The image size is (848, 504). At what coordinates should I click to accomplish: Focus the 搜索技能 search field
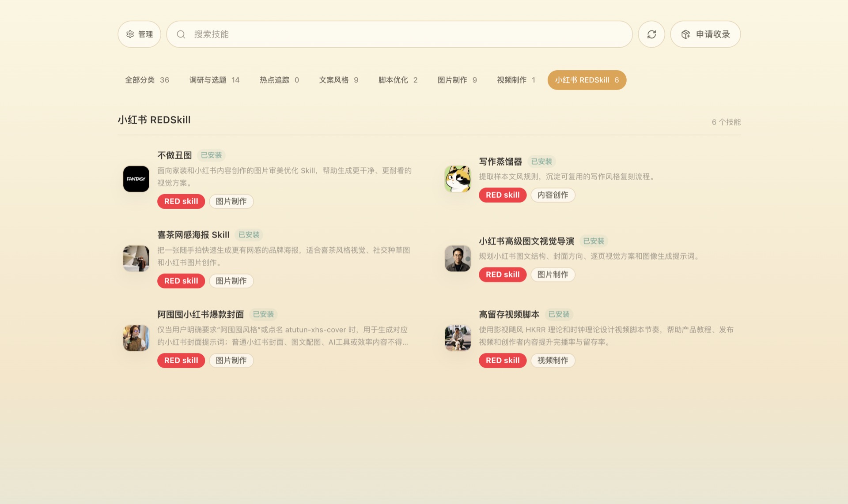point(399,34)
